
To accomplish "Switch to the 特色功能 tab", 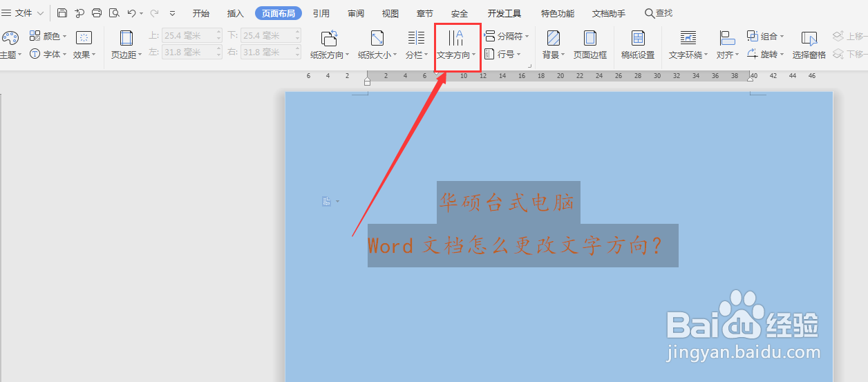I will (x=557, y=13).
